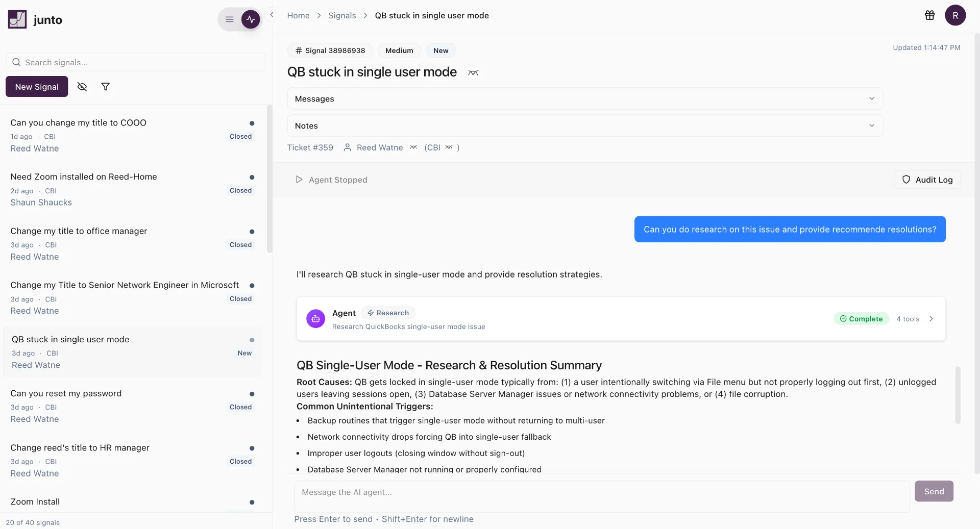Click the unread dot on QB stuck signal
This screenshot has width=980, height=529.
pos(252,340)
